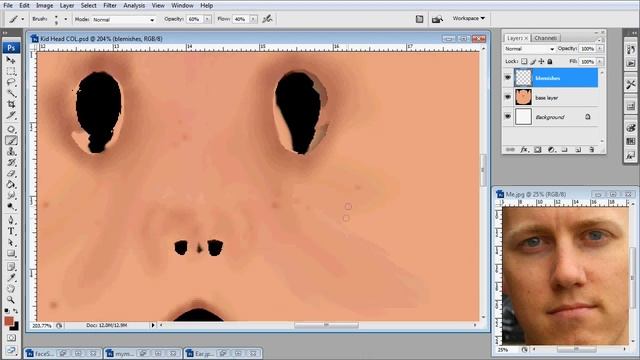
Task: Select the blemishes layer thumbnail
Action: (523, 78)
